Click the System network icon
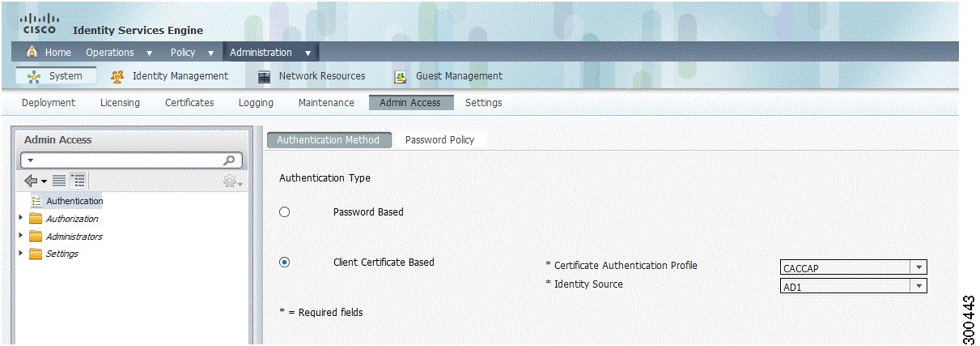 pos(34,76)
